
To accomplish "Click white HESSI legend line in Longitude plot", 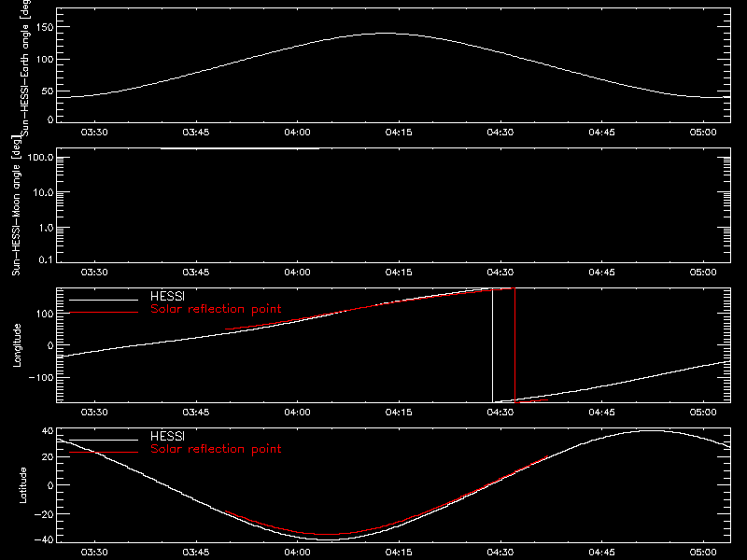I will pos(104,300).
